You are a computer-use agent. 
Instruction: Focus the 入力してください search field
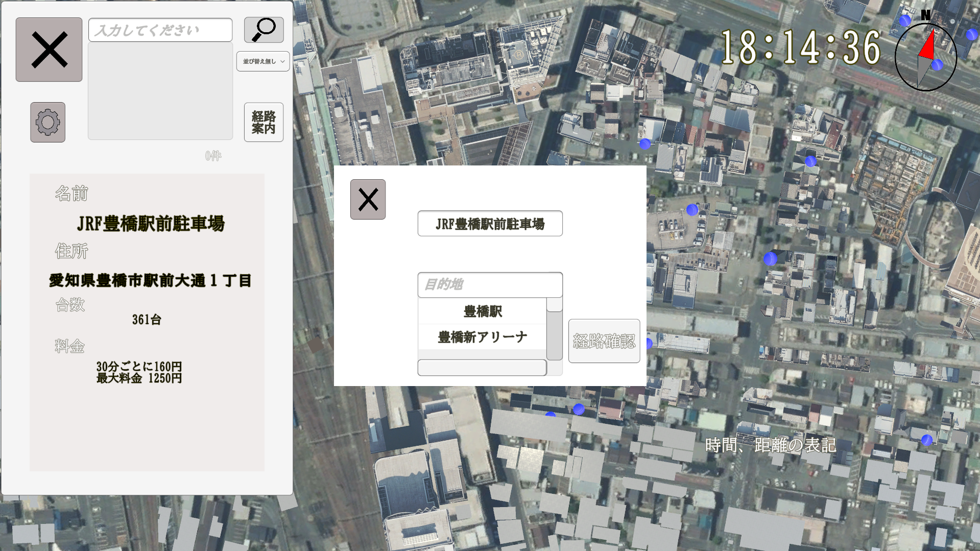[x=160, y=30]
